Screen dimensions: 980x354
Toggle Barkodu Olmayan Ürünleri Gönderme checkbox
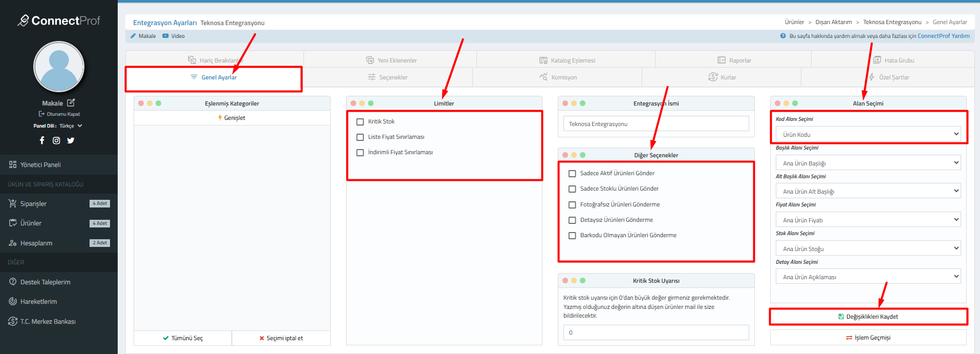[572, 236]
